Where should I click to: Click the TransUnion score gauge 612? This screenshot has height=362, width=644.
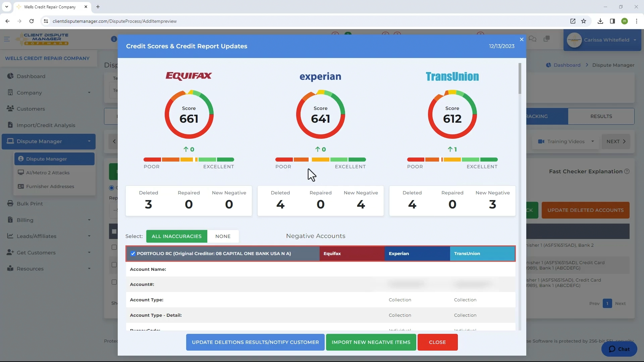[x=452, y=114]
